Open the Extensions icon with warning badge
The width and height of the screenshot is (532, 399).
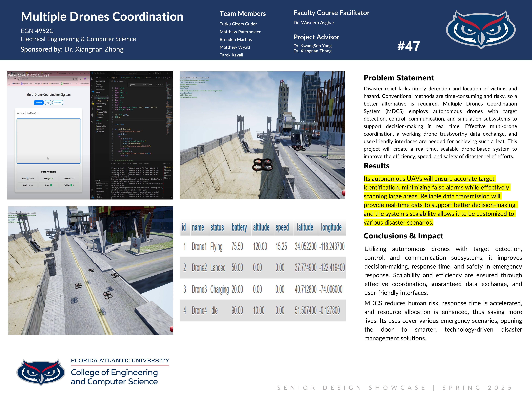[92, 103]
